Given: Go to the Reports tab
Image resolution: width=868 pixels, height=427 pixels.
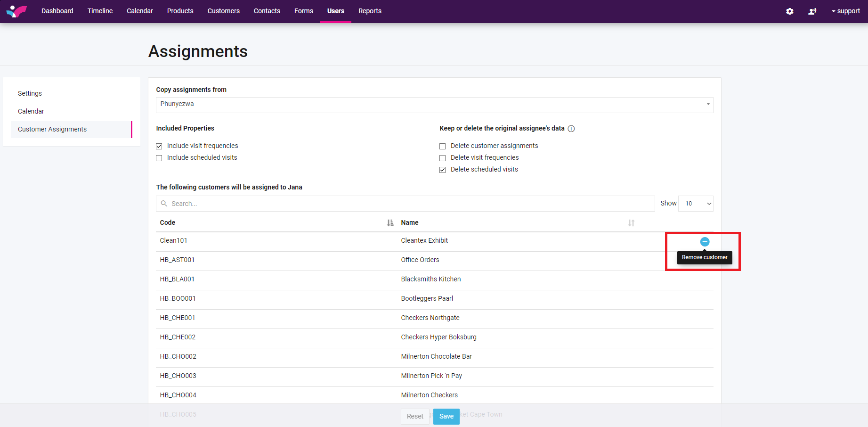Looking at the screenshot, I should coord(370,11).
